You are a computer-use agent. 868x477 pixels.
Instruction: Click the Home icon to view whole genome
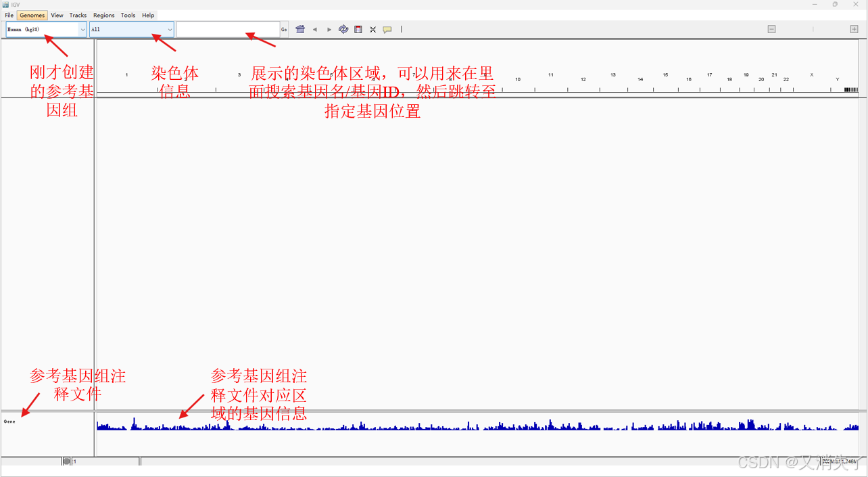tap(300, 29)
